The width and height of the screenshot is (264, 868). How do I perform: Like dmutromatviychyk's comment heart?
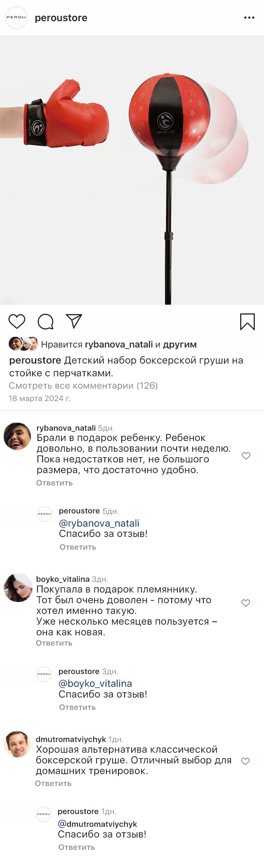point(245,761)
